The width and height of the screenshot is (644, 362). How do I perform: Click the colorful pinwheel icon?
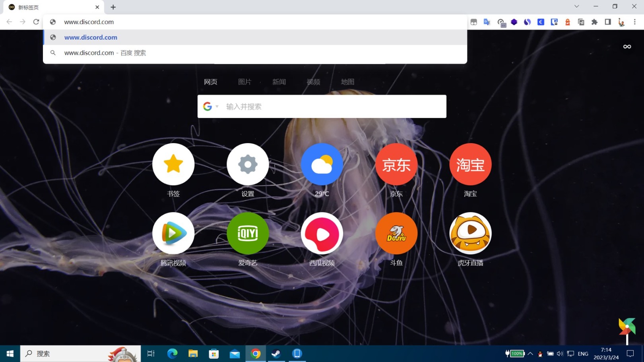click(627, 327)
